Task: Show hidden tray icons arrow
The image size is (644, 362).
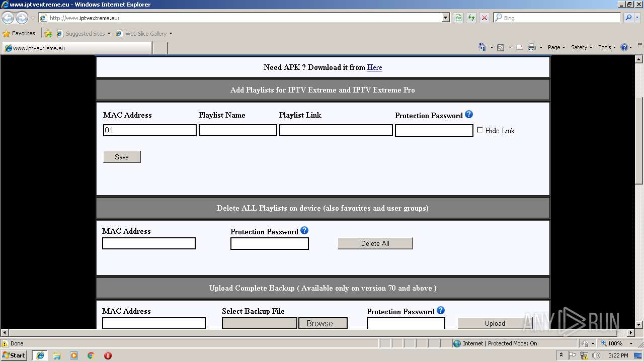Action: click(561, 355)
